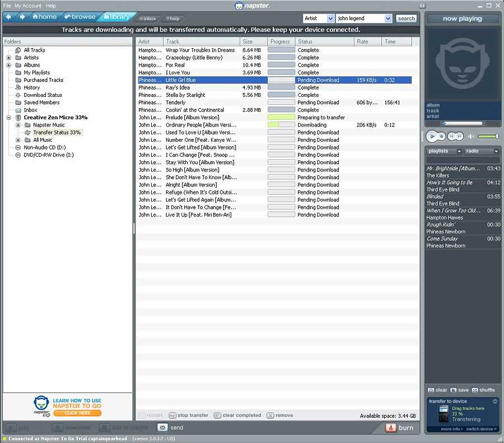The width and height of the screenshot is (504, 443).
Task: Switch to the library tab
Action: [x=116, y=17]
